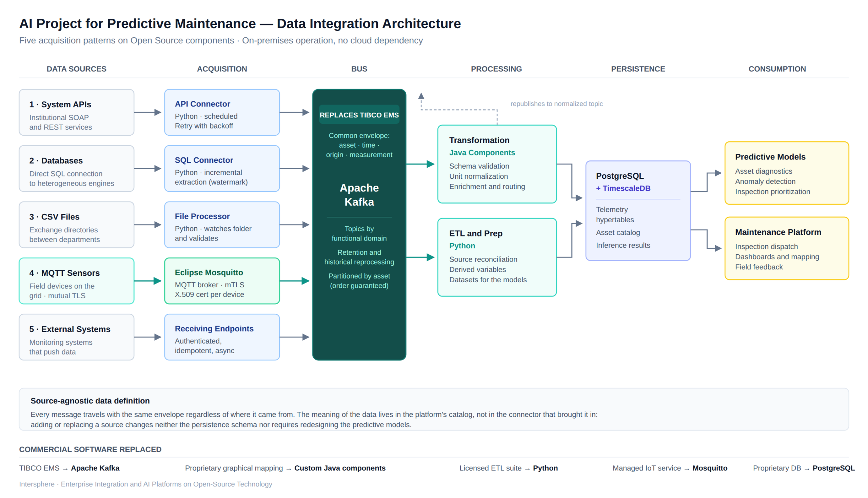The image size is (868, 498).
Task: Click 'Datasets for the models' line
Action: click(488, 280)
